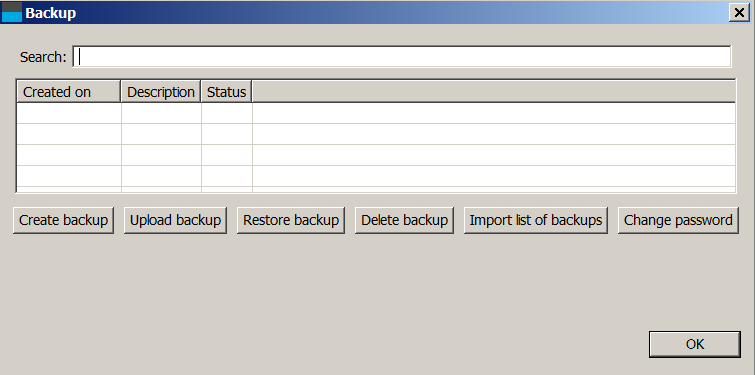Screen dimensions: 755x375
Task: Click the Upload backup button
Action: (175, 220)
